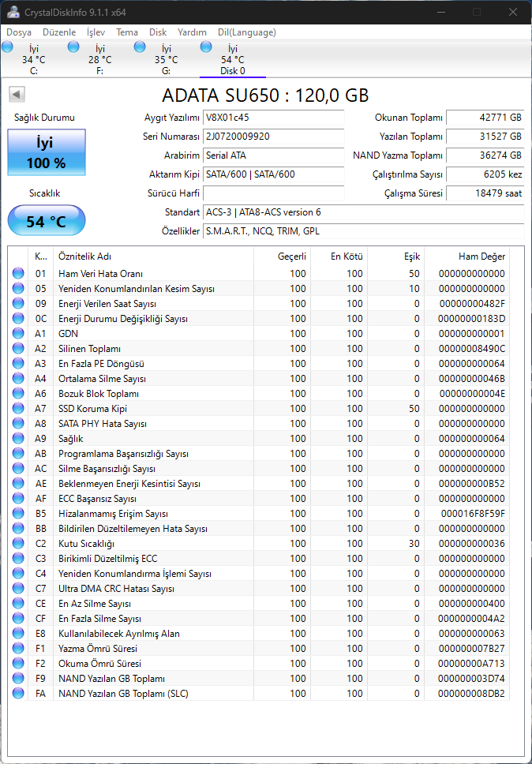Click the status orb for attribute AE
This screenshot has width=532, height=764.
[x=18, y=483]
